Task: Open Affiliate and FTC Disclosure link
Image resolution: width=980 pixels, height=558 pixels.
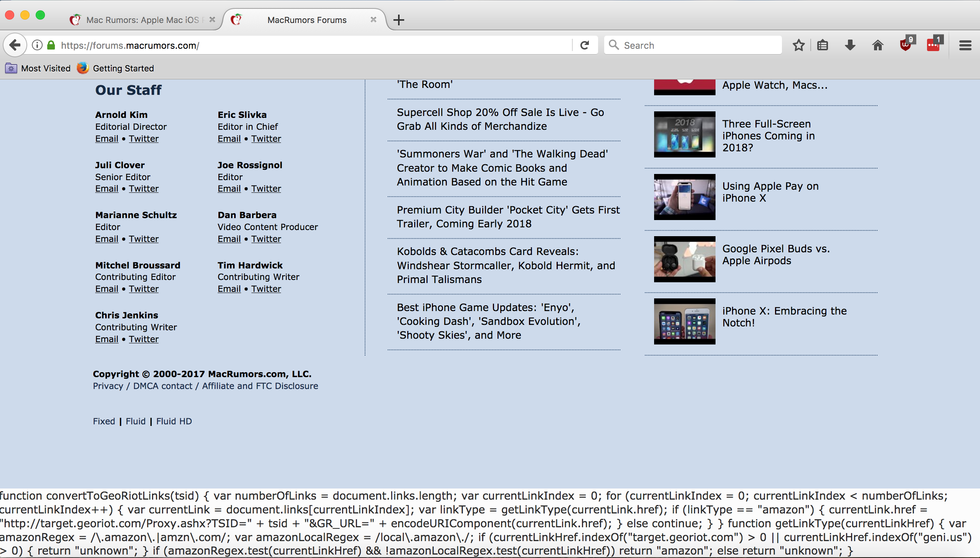Action: [x=260, y=386]
